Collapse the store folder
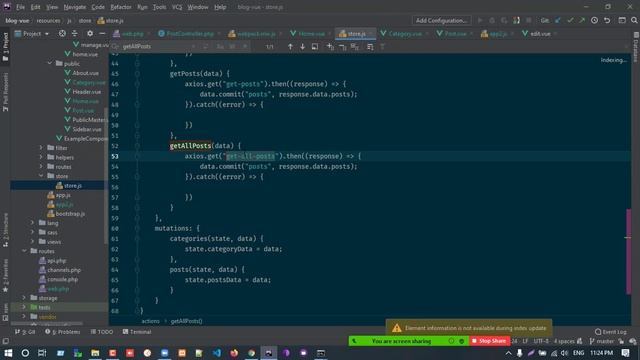The image size is (640, 360). point(41,176)
